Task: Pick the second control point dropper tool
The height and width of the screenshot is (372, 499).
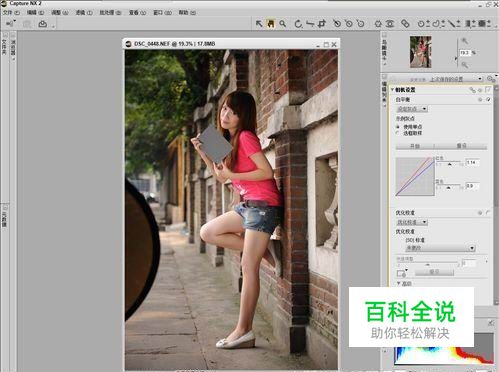Action: [349, 24]
